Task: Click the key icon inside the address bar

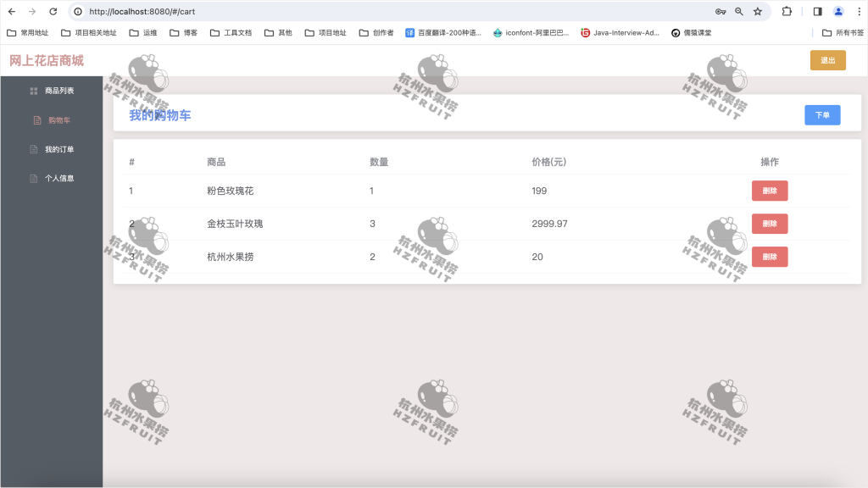Action: point(721,12)
